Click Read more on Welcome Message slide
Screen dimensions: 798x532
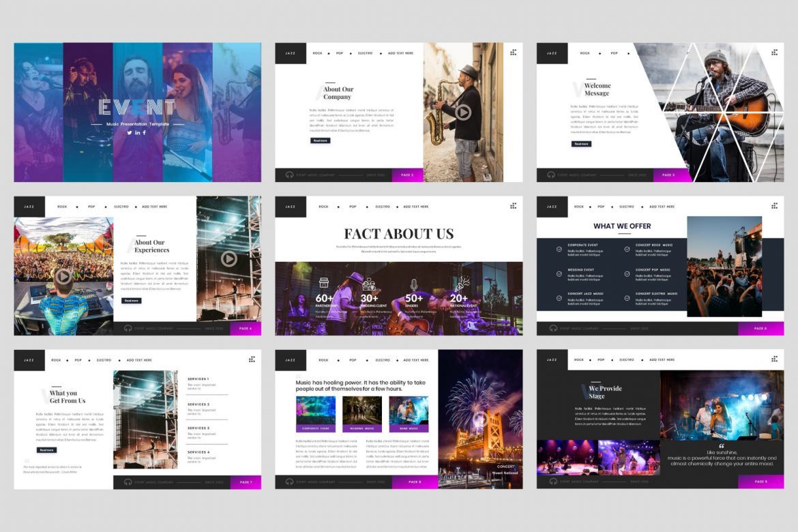[x=581, y=144]
